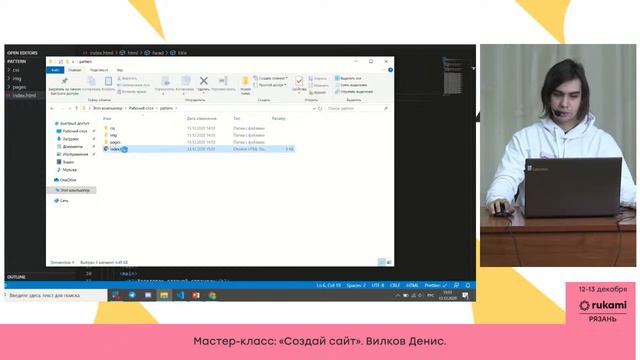Open index.html in VS Code explorer
640x360 pixels.
[x=24, y=96]
